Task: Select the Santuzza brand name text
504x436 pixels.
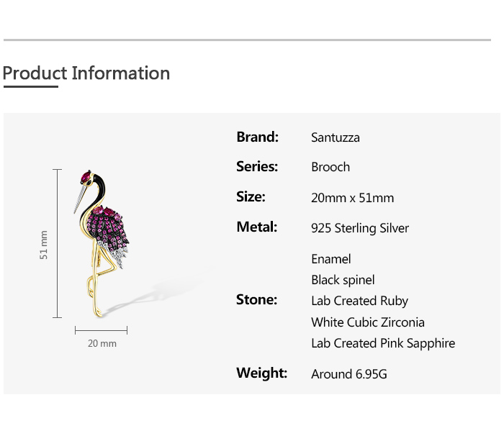Action: click(x=336, y=137)
